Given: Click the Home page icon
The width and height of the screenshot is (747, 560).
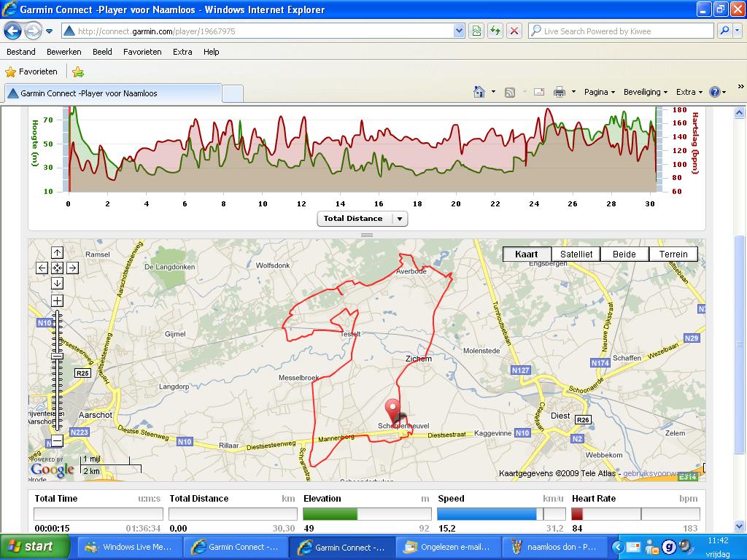Looking at the screenshot, I should 479,92.
